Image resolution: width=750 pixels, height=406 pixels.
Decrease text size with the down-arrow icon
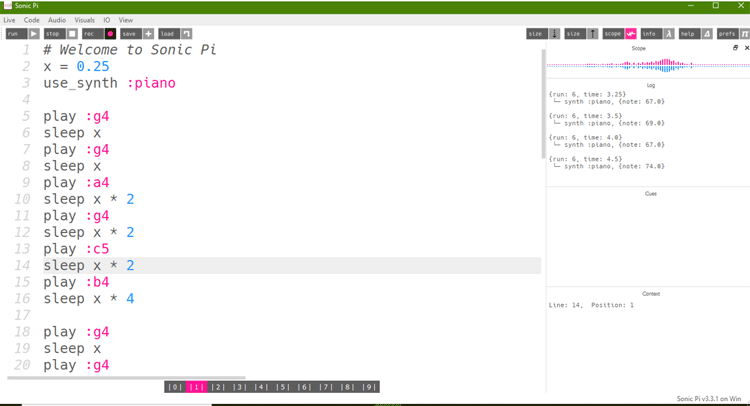tap(554, 33)
